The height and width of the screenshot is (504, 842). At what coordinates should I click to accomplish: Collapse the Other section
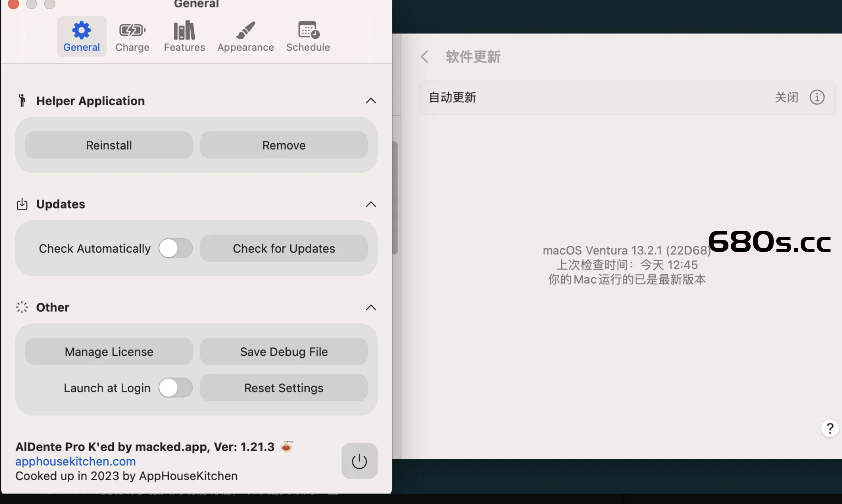370,307
